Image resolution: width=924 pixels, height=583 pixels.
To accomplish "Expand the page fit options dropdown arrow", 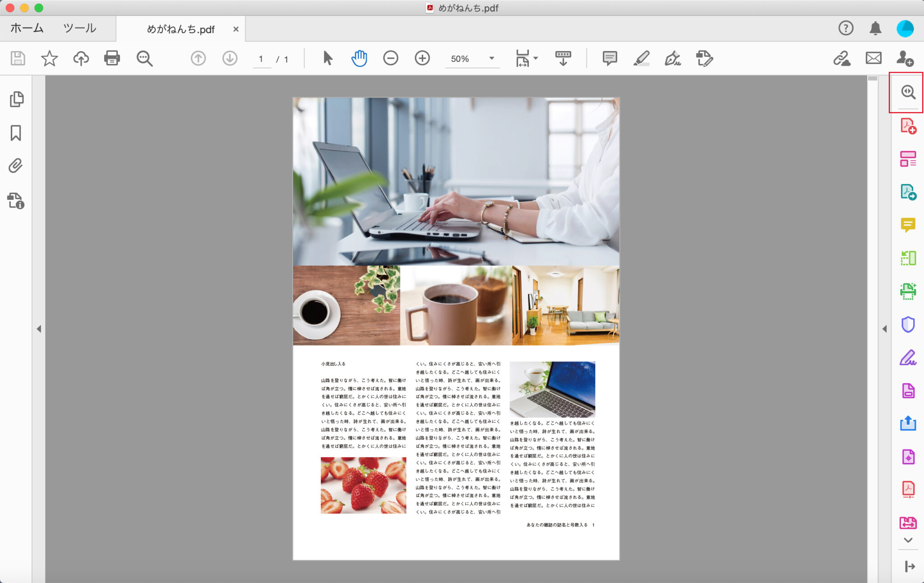I will pos(536,58).
